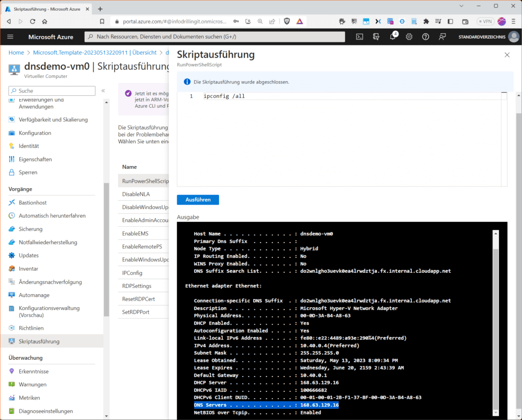This screenshot has width=522, height=420.
Task: Select the DisableNLA command row
Action: point(143,194)
